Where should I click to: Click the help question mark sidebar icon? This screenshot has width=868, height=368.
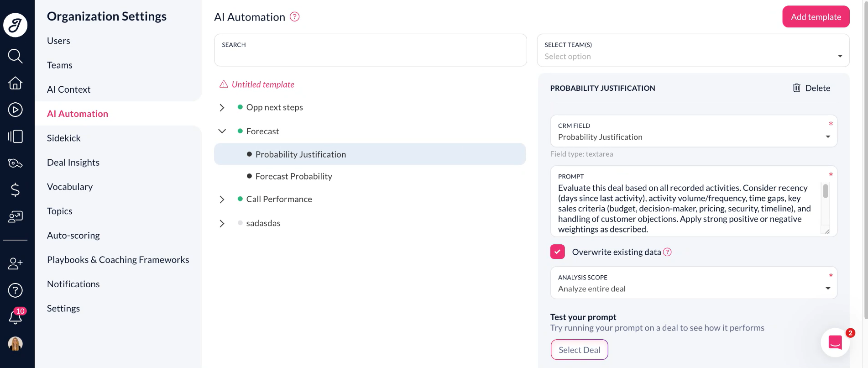pos(15,290)
